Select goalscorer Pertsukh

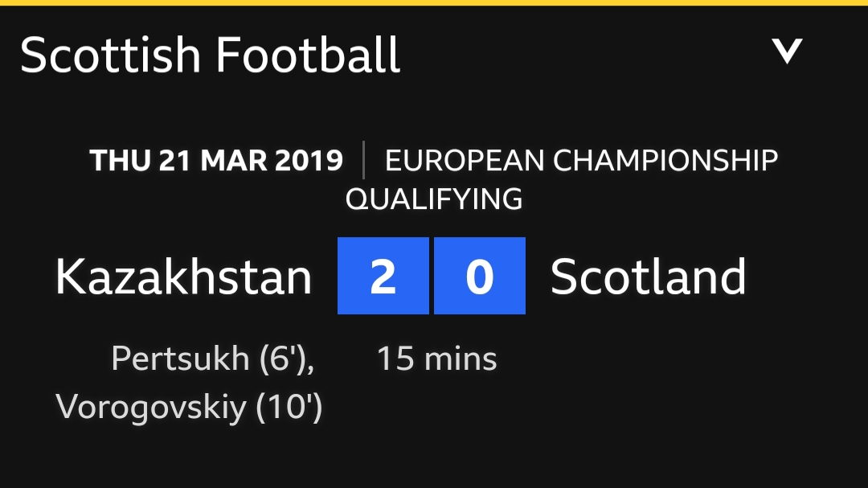click(x=181, y=359)
